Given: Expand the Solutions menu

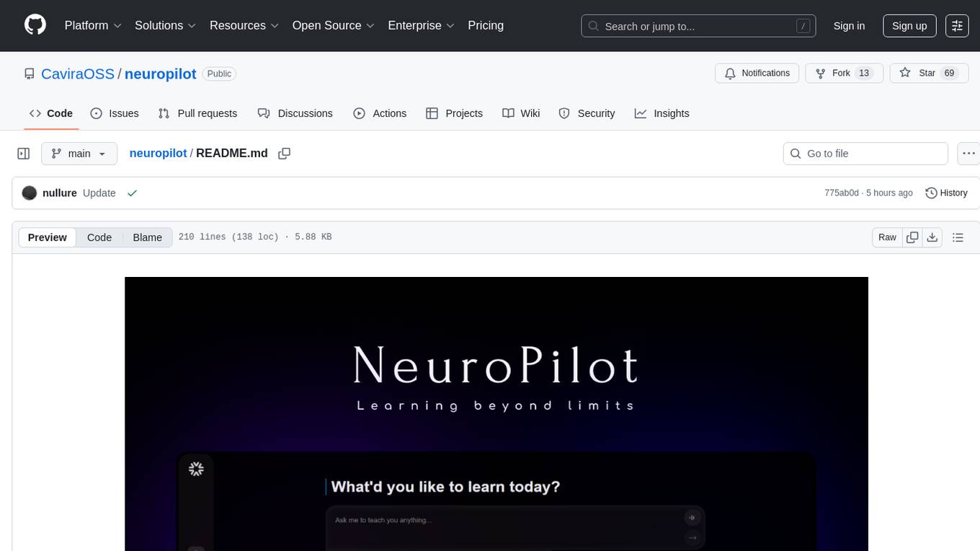Looking at the screenshot, I should 165,25.
